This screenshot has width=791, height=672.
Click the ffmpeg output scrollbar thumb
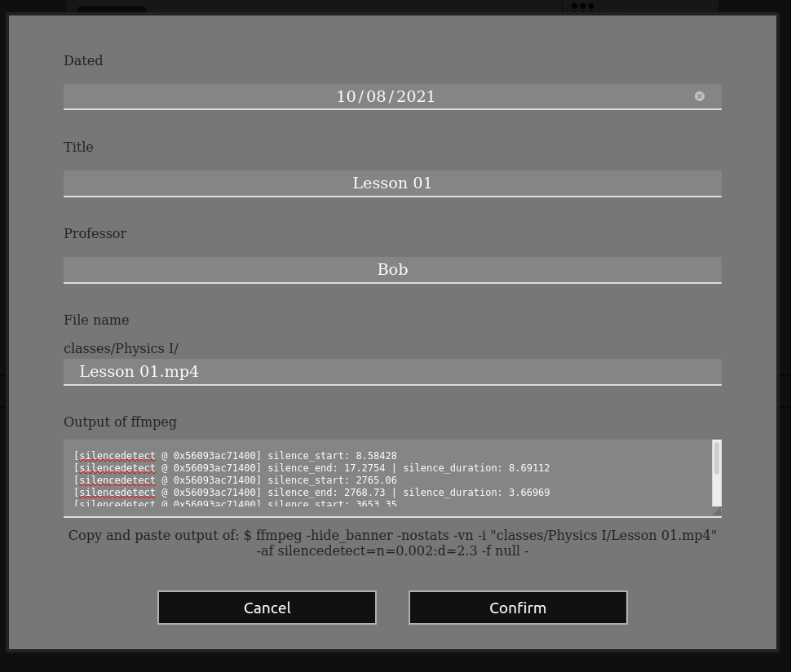point(716,458)
